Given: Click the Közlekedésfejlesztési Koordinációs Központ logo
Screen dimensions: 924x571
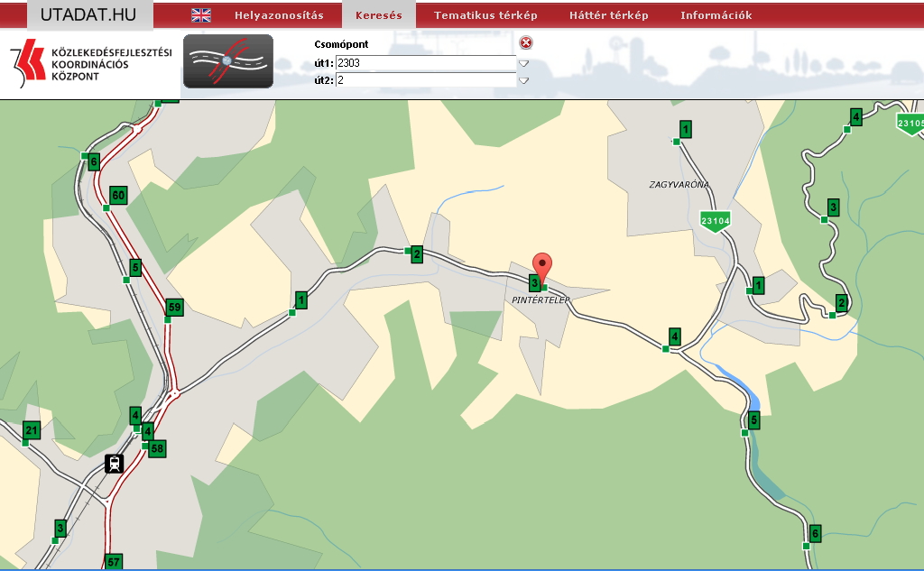Looking at the screenshot, I should tap(90, 65).
